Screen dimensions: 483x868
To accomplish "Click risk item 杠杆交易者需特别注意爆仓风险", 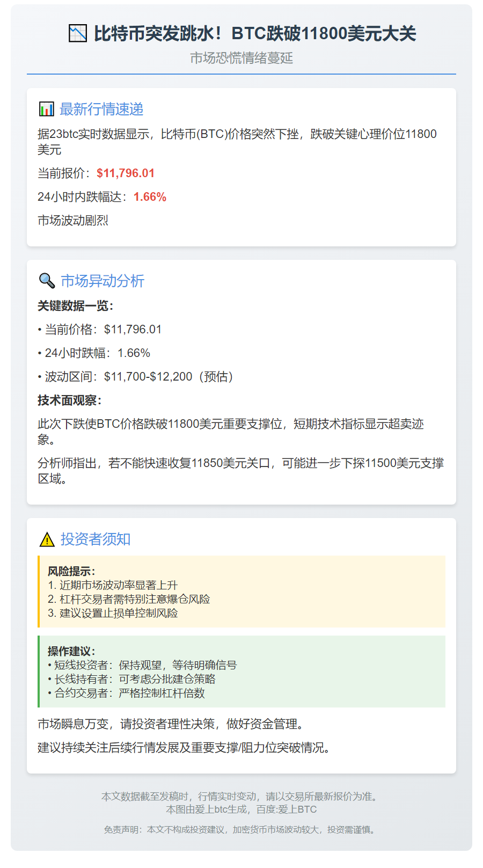I will tap(134, 599).
